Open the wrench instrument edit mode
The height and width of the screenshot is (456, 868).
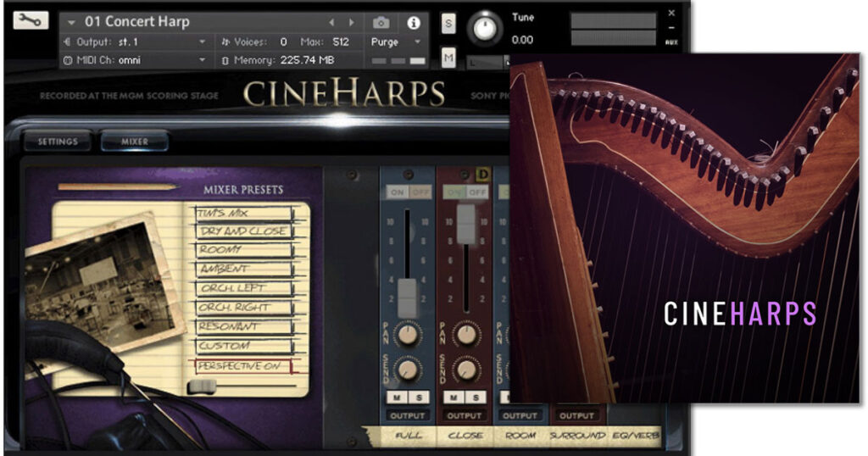(31, 20)
